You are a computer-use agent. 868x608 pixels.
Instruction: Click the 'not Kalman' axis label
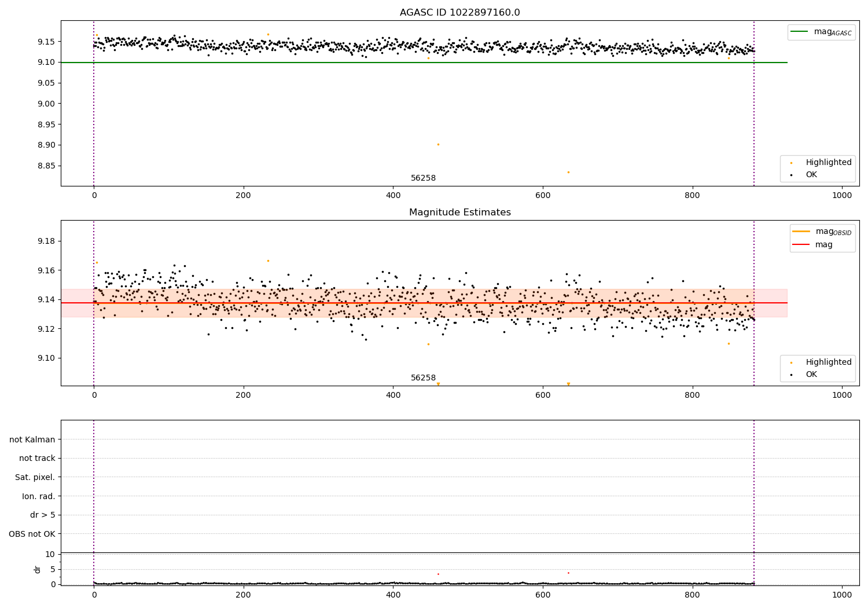pos(32,440)
